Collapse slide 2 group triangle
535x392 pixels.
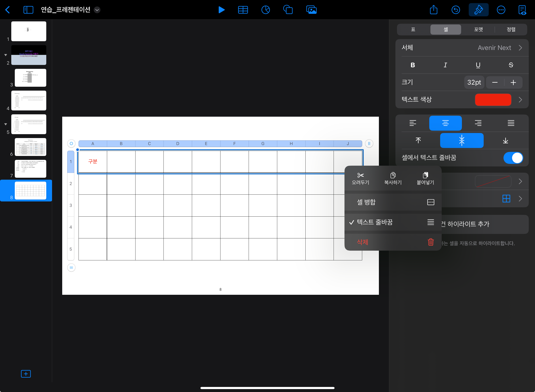click(x=5, y=55)
